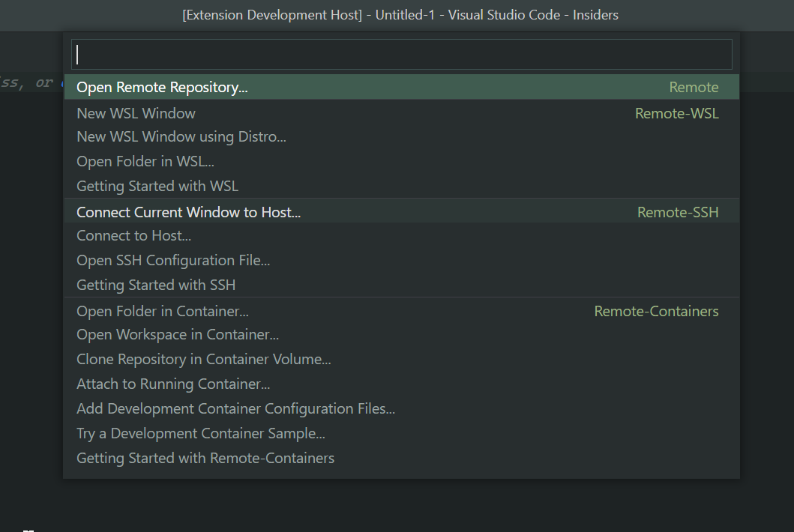Choose the Connect to Host command
The width and height of the screenshot is (794, 532).
[x=133, y=235]
